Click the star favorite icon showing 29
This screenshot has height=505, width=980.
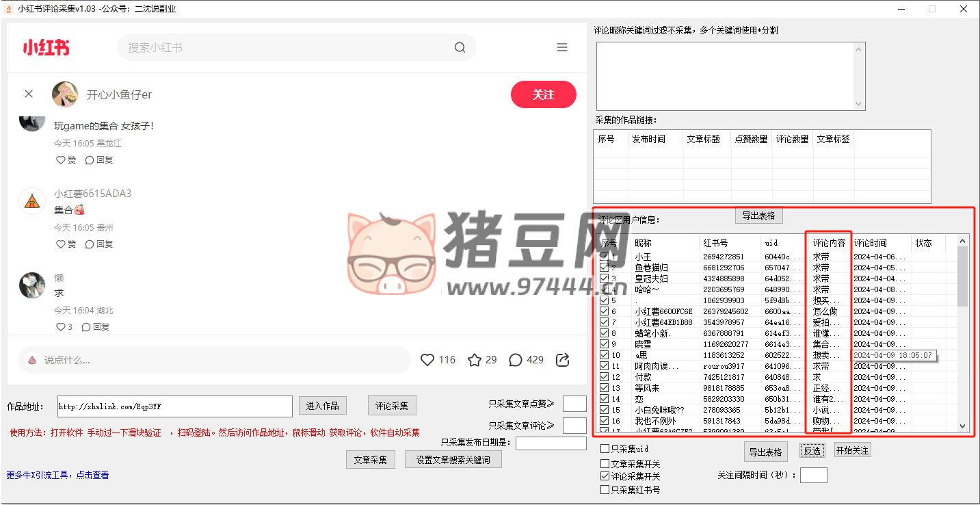(x=475, y=360)
